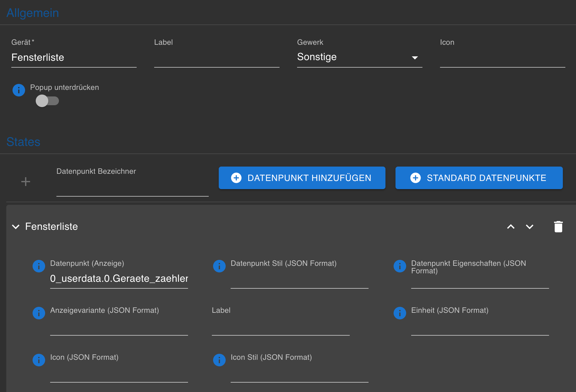Collapse the Fensterliste state panel
Viewport: 576px width, 392px height.
[x=16, y=227]
